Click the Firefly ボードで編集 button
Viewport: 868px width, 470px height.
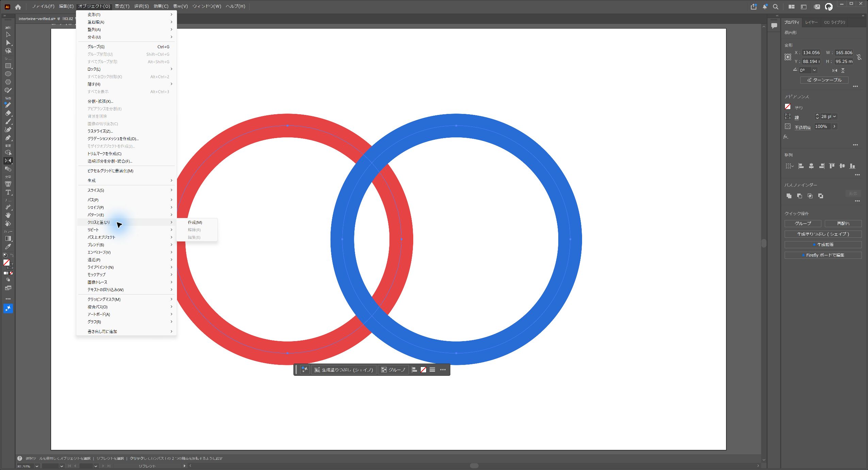click(823, 255)
